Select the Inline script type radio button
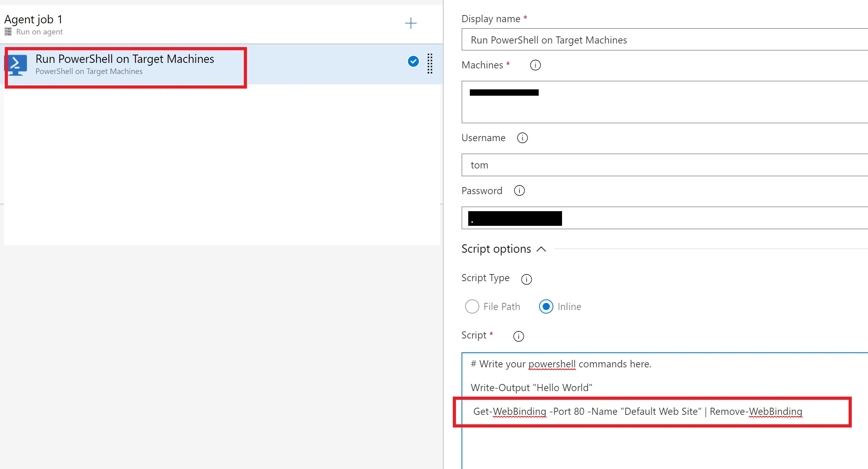Screen dimensions: 868x469 (x=546, y=306)
